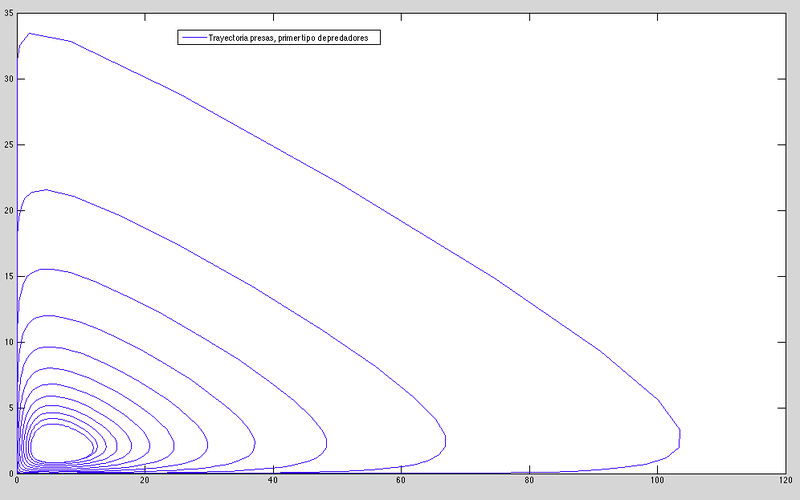The height and width of the screenshot is (500, 800).
Task: Click the y-axis tick label 30
Action: (x=7, y=78)
